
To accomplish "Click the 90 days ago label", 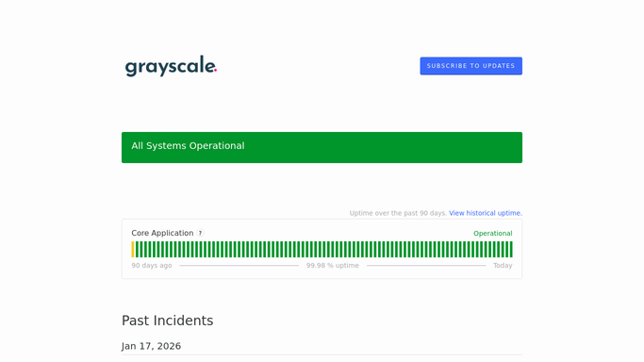I will (152, 266).
